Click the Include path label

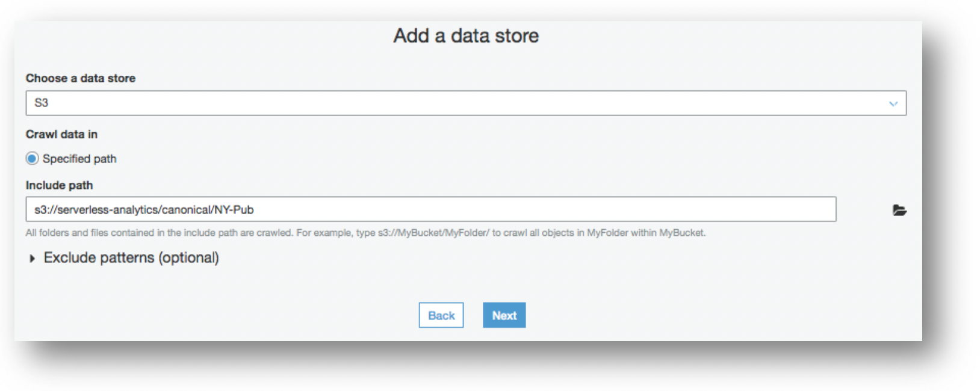click(x=59, y=185)
